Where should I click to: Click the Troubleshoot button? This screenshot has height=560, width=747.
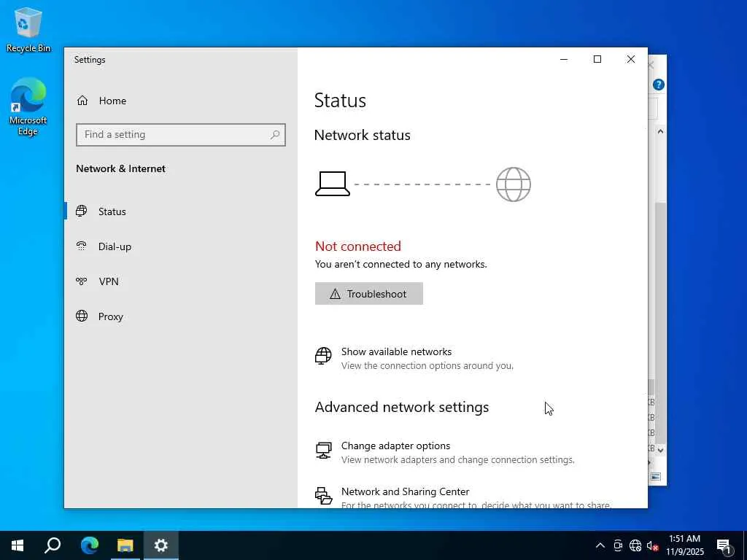pyautogui.click(x=368, y=294)
